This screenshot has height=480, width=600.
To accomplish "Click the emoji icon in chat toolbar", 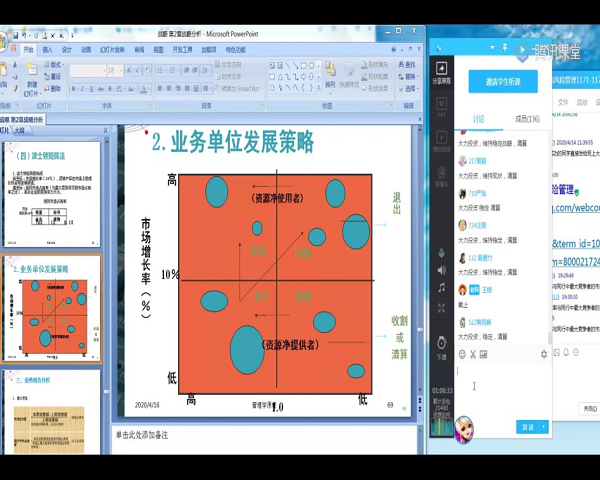I will point(462,354).
